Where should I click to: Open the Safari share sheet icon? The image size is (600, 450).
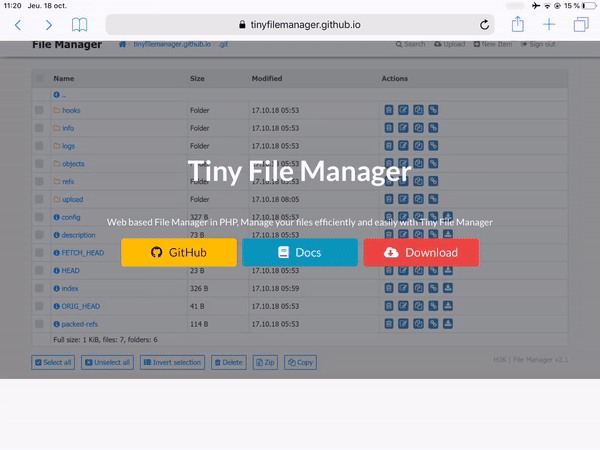pos(518,24)
